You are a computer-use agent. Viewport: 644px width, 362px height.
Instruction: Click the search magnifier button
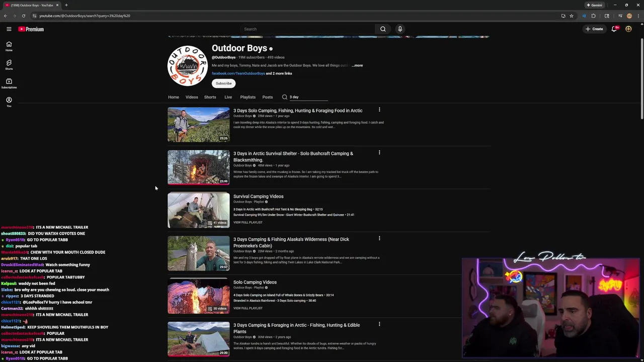[x=383, y=29]
